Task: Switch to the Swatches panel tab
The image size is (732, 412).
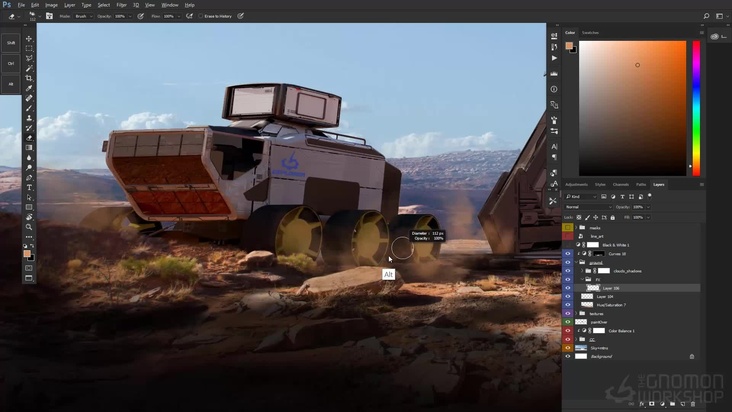Action: click(591, 32)
